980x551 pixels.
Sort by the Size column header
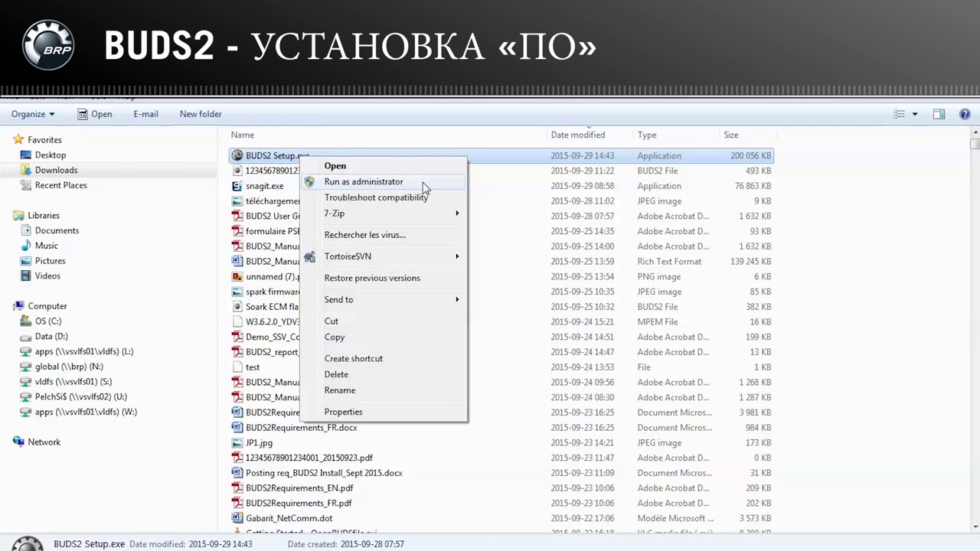pos(747,135)
